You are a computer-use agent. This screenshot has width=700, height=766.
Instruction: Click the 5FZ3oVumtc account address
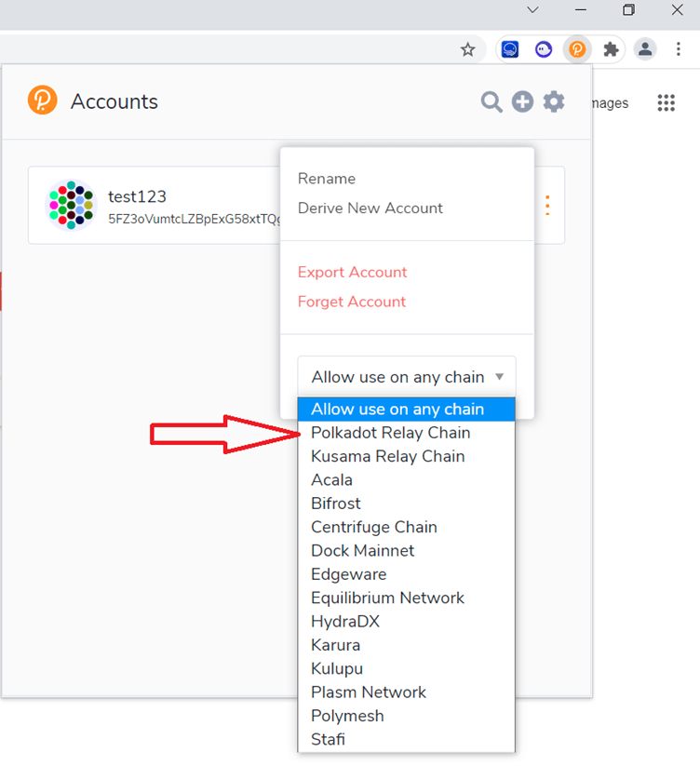(x=194, y=219)
